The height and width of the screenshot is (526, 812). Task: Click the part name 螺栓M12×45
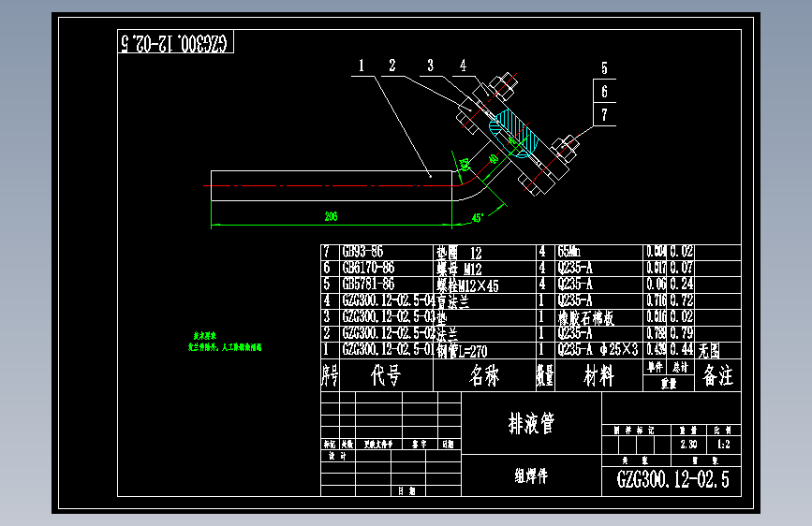467,285
